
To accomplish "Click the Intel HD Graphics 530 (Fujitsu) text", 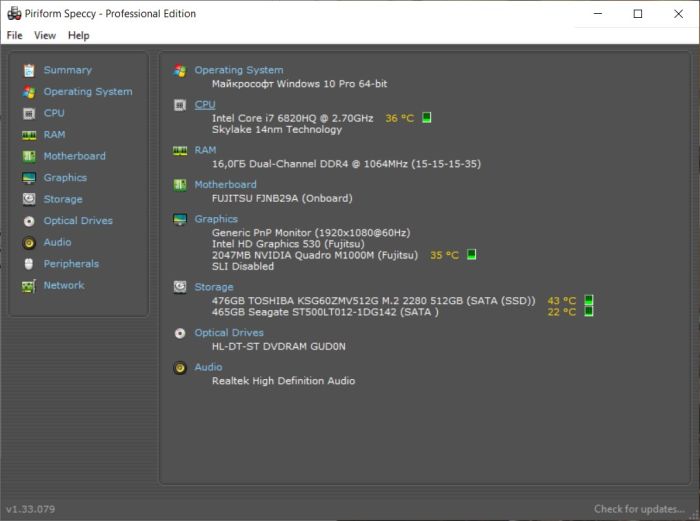I will coord(288,244).
